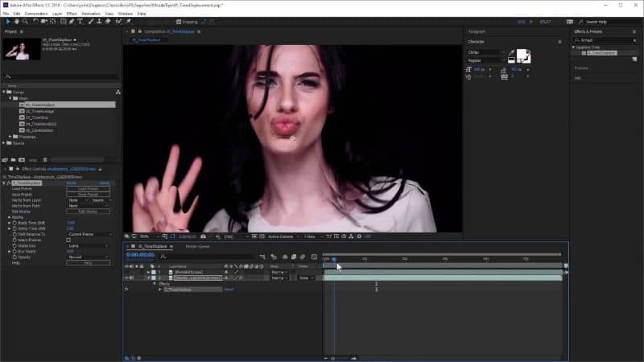Take snapshot camera icon in viewer

click(203, 237)
